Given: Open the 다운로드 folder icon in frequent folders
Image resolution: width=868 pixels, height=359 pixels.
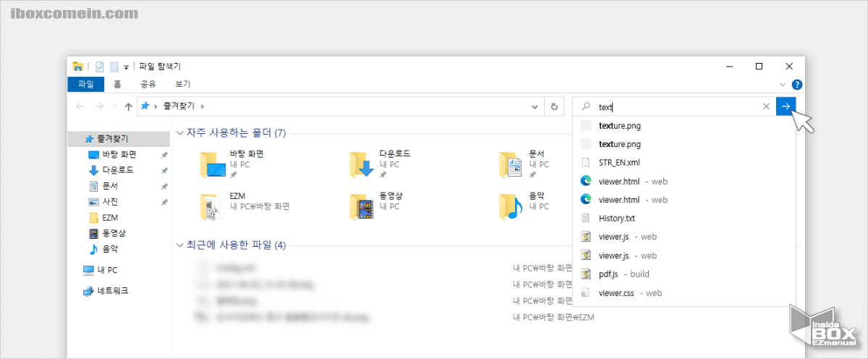Looking at the screenshot, I should (360, 165).
